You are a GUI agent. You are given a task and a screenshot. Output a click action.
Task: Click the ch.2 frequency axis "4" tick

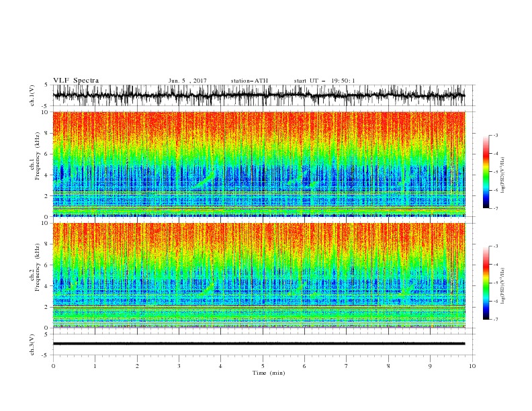(46, 286)
